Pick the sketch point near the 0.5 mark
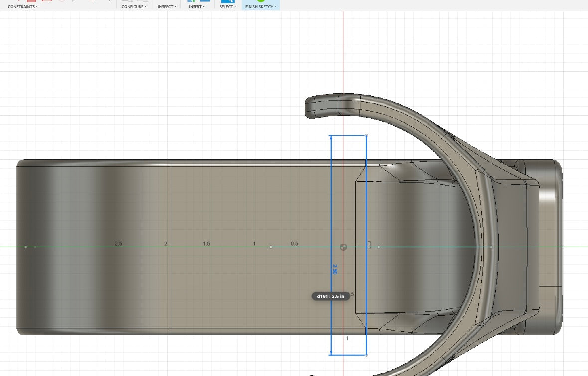This screenshot has width=588, height=376. point(271,247)
